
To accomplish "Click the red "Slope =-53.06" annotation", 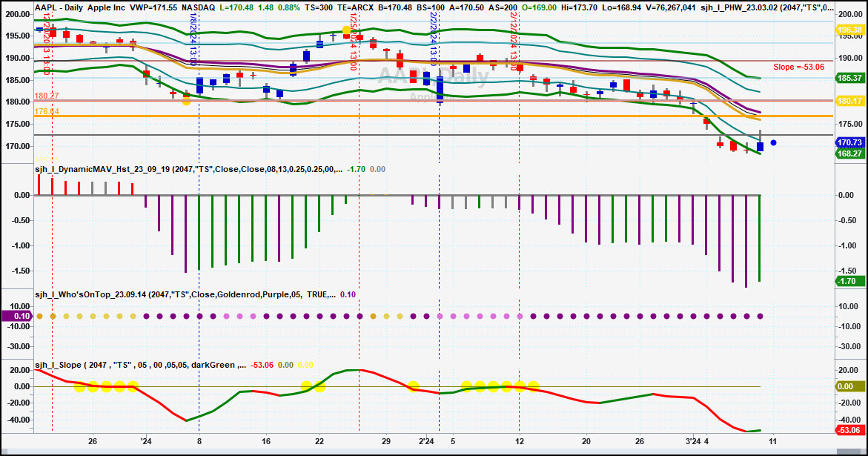I will [799, 67].
